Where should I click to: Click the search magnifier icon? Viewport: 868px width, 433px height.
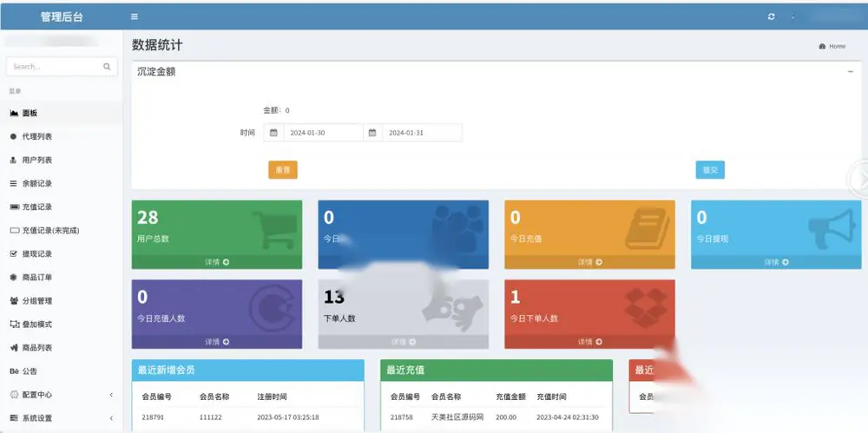107,67
